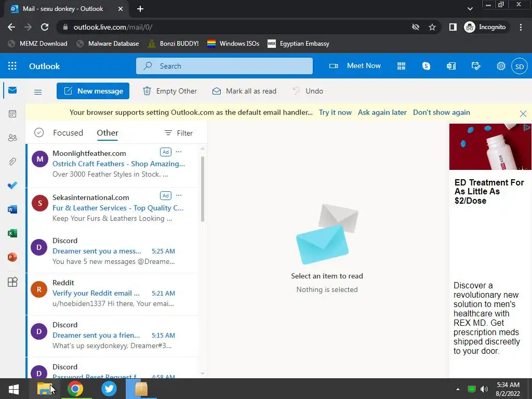
Task: Open Discord email received at 5:25 AM
Action: coord(113,251)
